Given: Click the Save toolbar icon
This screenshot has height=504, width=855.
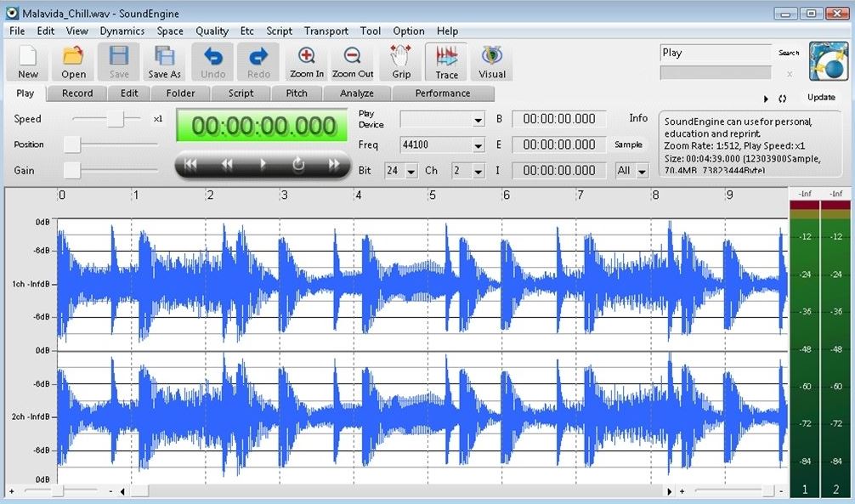Looking at the screenshot, I should (119, 62).
